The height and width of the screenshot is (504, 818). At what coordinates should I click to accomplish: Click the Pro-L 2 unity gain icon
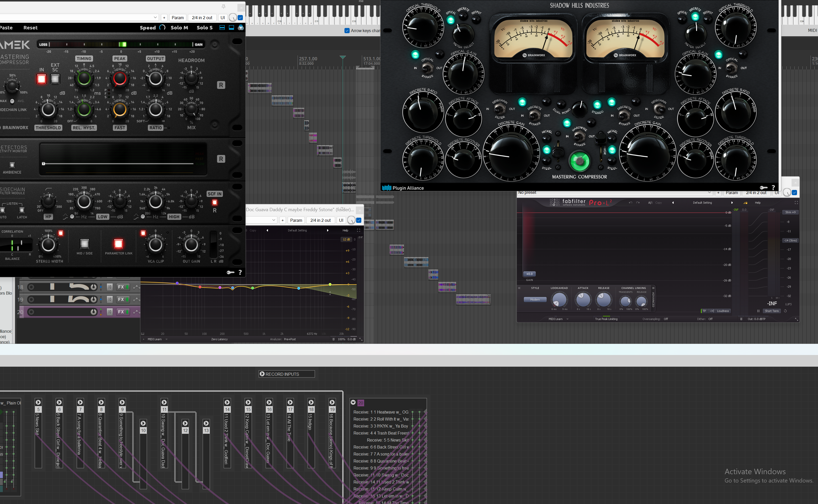(x=712, y=311)
